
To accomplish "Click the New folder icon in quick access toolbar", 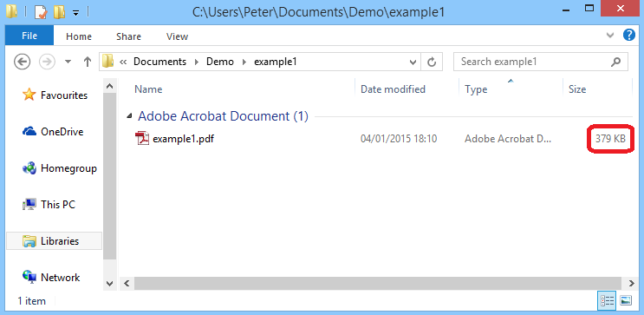I will tap(59, 12).
